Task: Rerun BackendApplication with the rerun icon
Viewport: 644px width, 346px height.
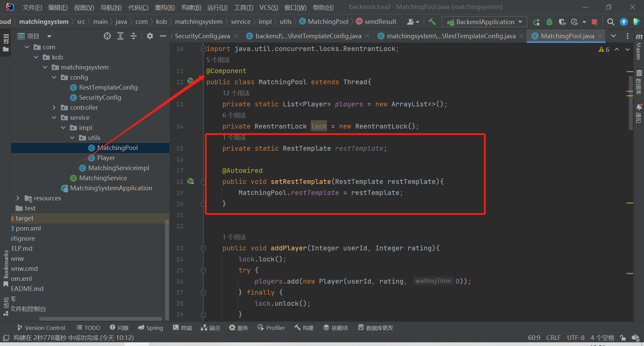Action: (537, 22)
